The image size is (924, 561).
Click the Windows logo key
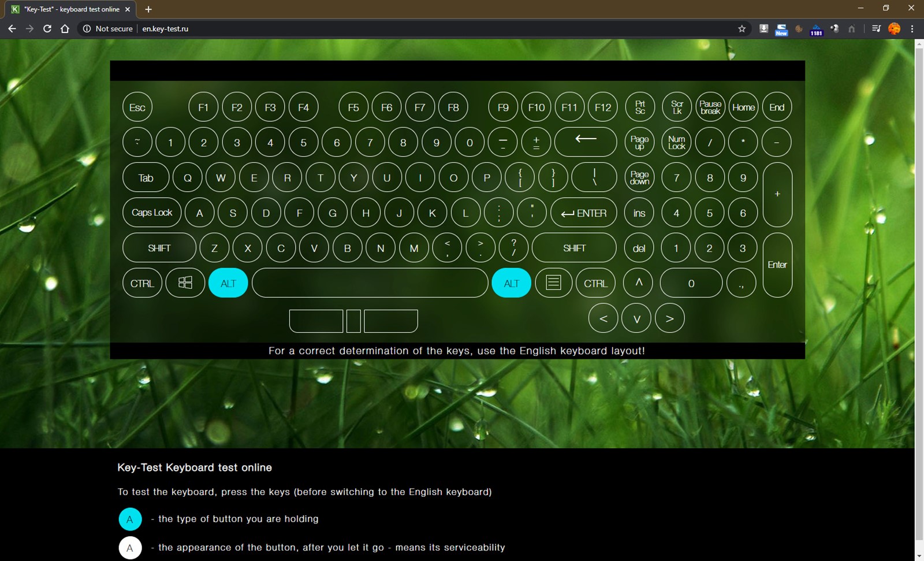tap(185, 283)
